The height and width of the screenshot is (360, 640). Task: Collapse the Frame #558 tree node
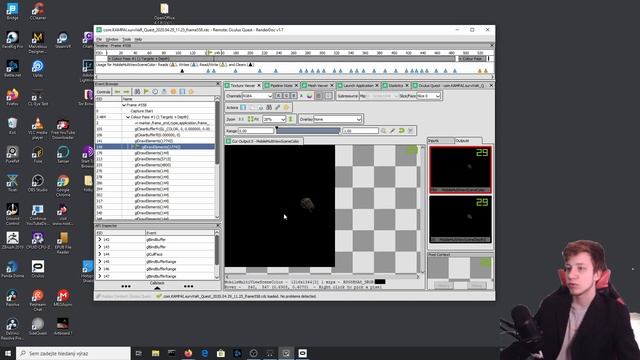coord(124,105)
